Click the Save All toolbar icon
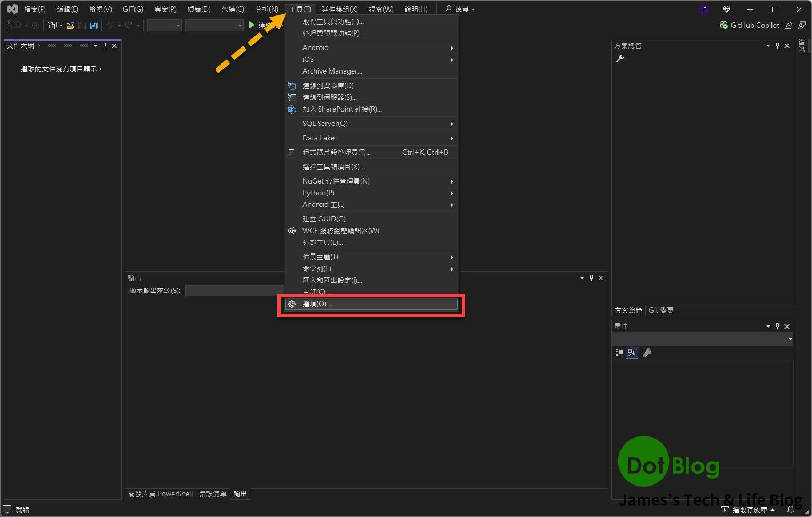The image size is (812, 517). (x=94, y=25)
